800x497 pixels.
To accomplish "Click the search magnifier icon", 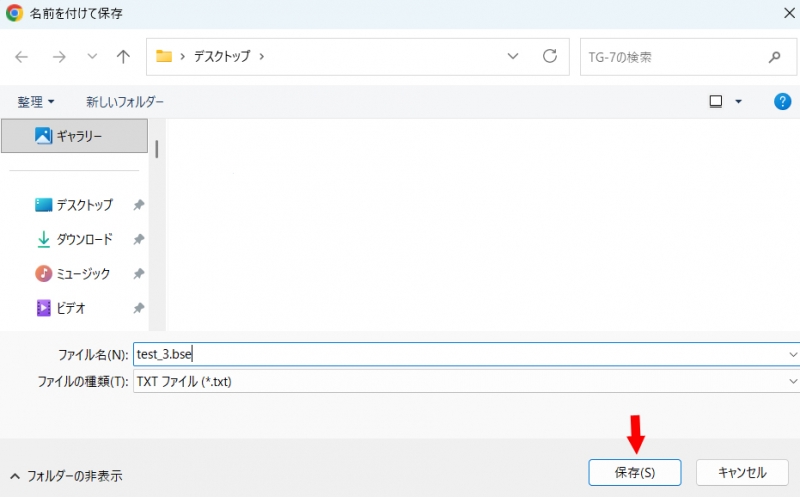I will point(774,57).
